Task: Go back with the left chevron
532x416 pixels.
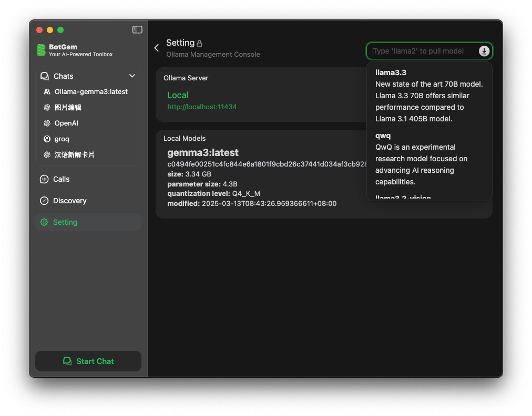Action: [x=157, y=48]
